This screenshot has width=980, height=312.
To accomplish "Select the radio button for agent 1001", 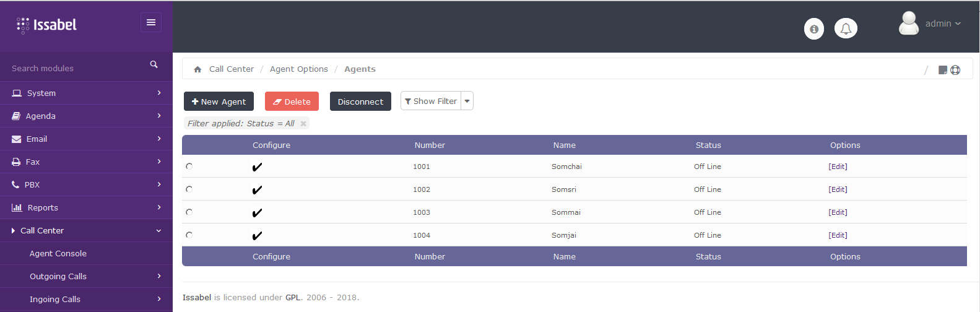I will coord(189,167).
